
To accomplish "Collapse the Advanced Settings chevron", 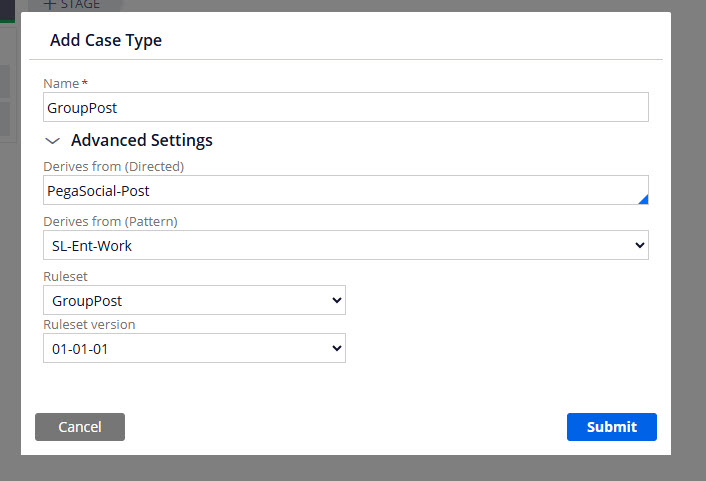I will pyautogui.click(x=53, y=141).
